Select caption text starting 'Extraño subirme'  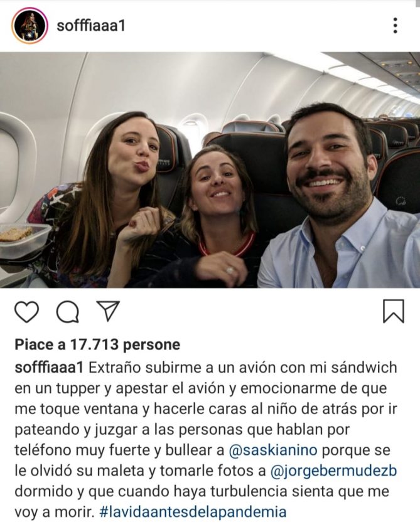pos(206,440)
